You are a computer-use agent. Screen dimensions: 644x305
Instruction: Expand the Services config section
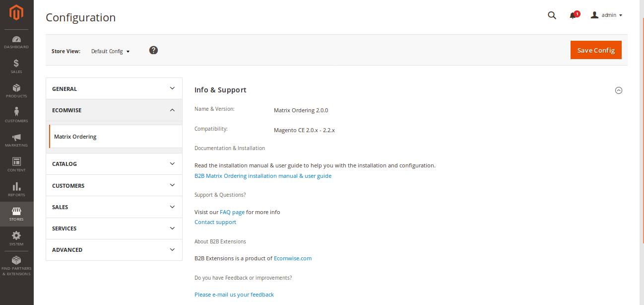point(114,229)
